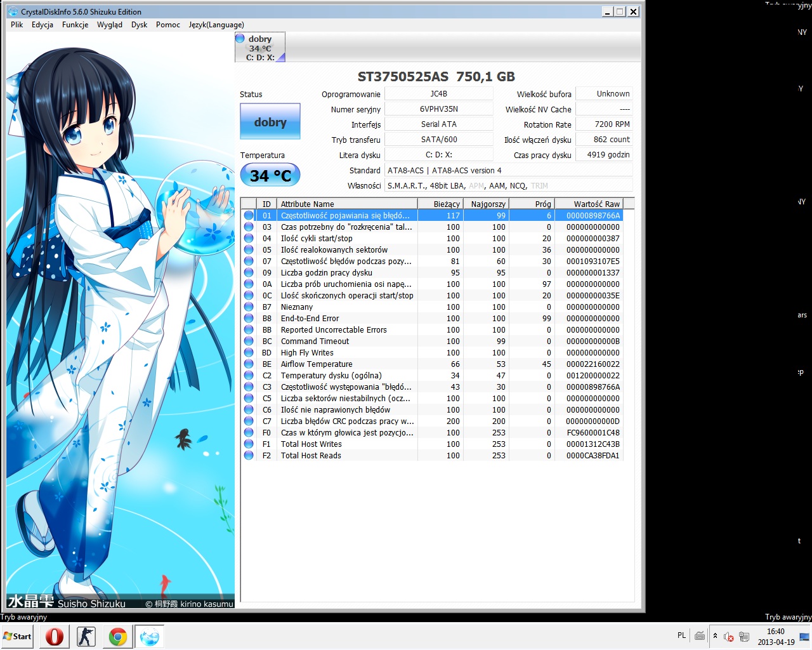The image size is (812, 650).
Task: Show hidden tray icons arrow
Action: coord(715,635)
